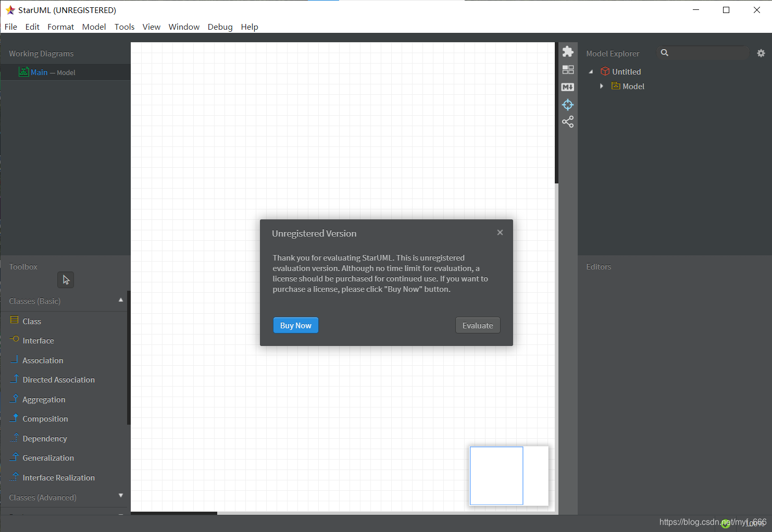Expand the Classes (Advanced) section
The height and width of the screenshot is (532, 772).
(121, 496)
